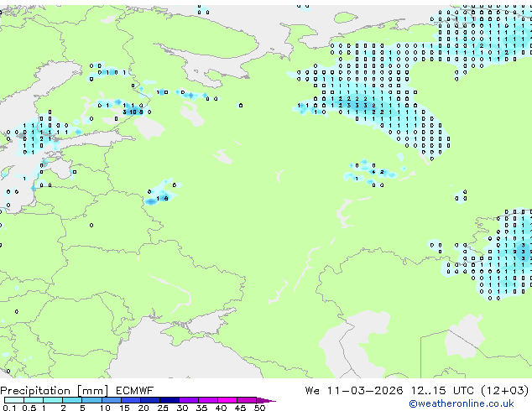Click the '0.1' legend scale label
The height and width of the screenshot is (411, 532).
coord(9,408)
